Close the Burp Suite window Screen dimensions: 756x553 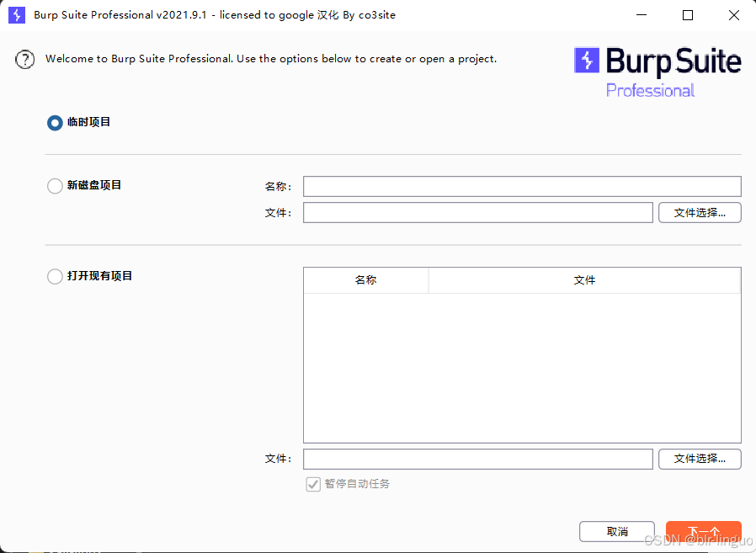tap(734, 15)
